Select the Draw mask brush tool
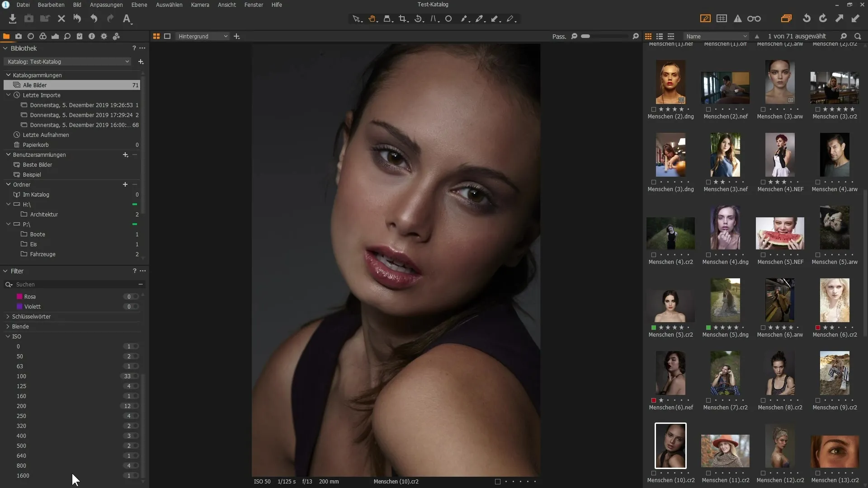The image size is (868, 488). (464, 19)
